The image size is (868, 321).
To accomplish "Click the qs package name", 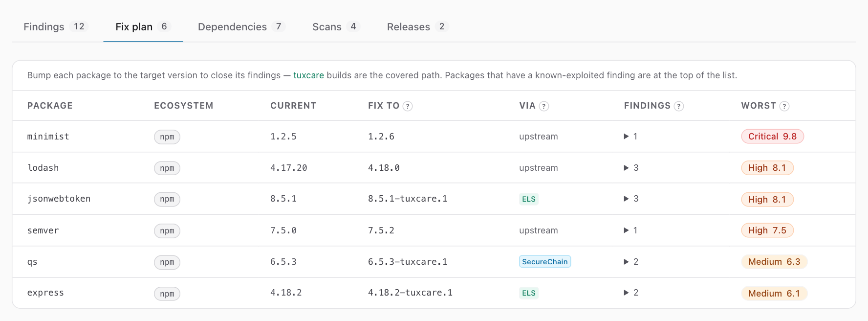I will 32,262.
